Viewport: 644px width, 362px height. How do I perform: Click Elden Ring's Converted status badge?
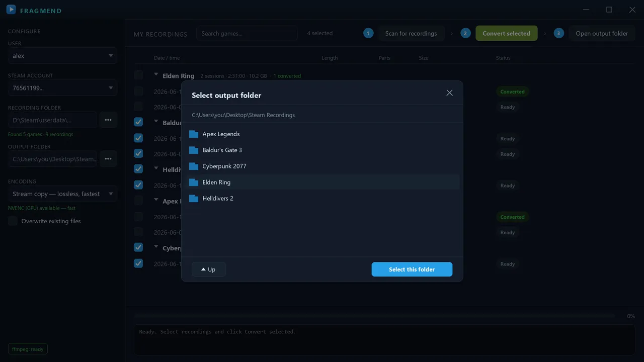tap(512, 92)
